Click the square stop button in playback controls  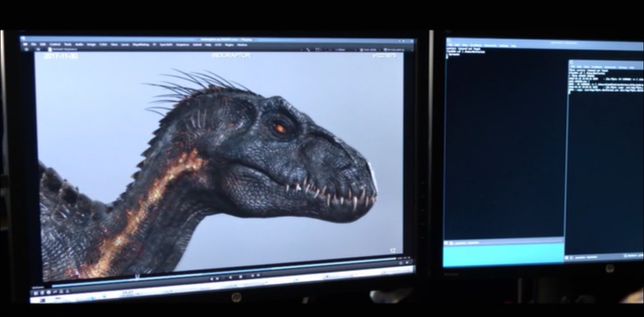pyautogui.click(x=241, y=276)
